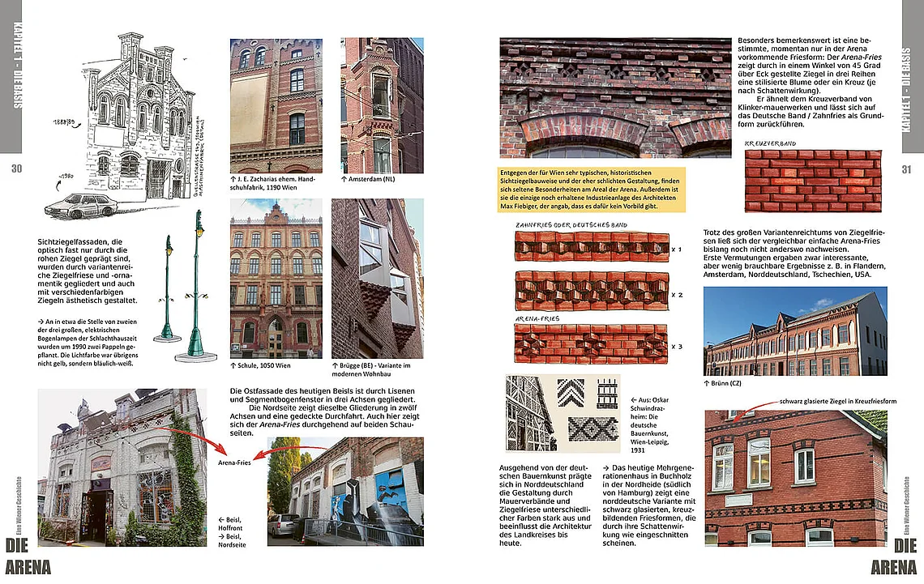924x584 pixels.
Task: Click the caption 'J. E. Zacharias ehem. Handschuhfabrik'
Action: (x=273, y=183)
